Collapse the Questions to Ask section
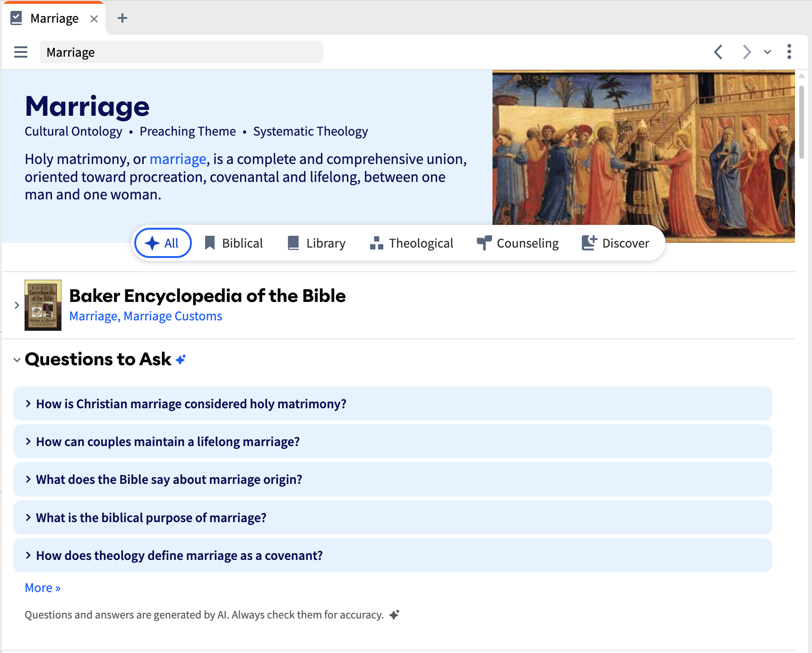The height and width of the screenshot is (653, 812). [x=17, y=360]
